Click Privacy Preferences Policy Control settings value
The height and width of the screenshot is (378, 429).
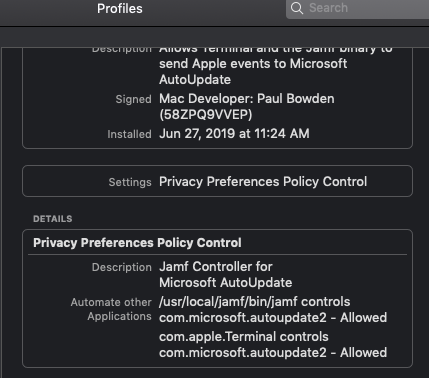[263, 182]
